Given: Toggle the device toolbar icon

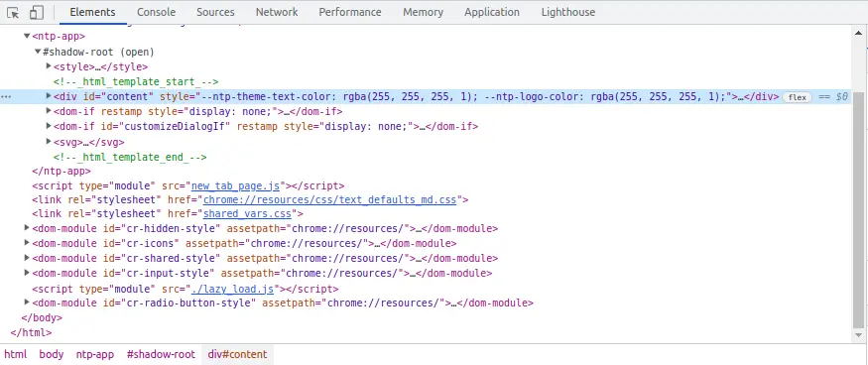Looking at the screenshot, I should pos(37,12).
